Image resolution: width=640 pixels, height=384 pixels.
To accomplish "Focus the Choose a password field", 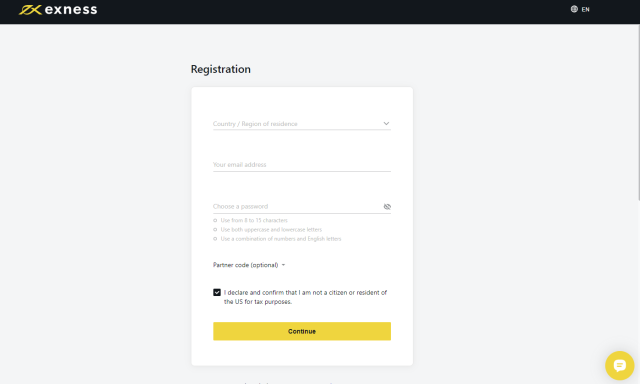I will [297, 206].
